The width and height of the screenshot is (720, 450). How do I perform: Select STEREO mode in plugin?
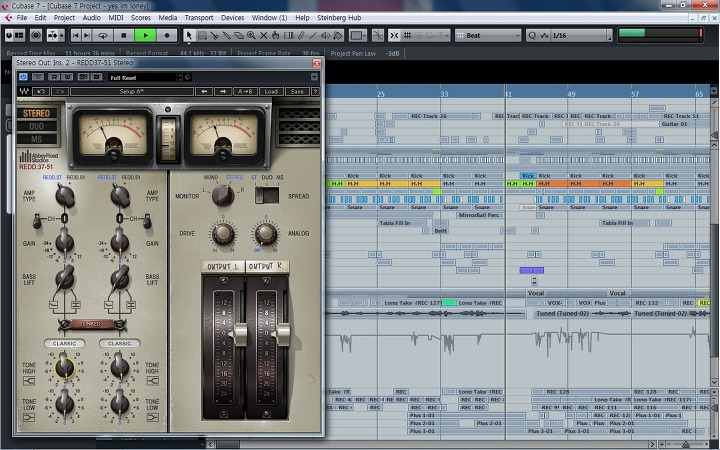tap(37, 113)
